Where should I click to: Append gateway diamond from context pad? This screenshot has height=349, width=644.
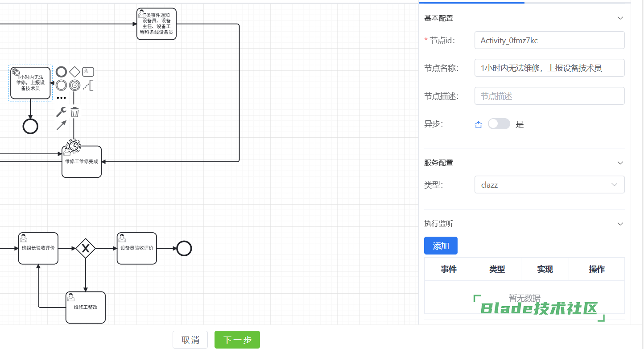[74, 72]
